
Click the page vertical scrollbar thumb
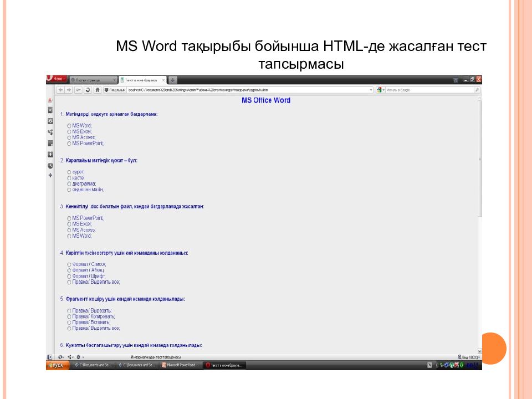[479, 159]
